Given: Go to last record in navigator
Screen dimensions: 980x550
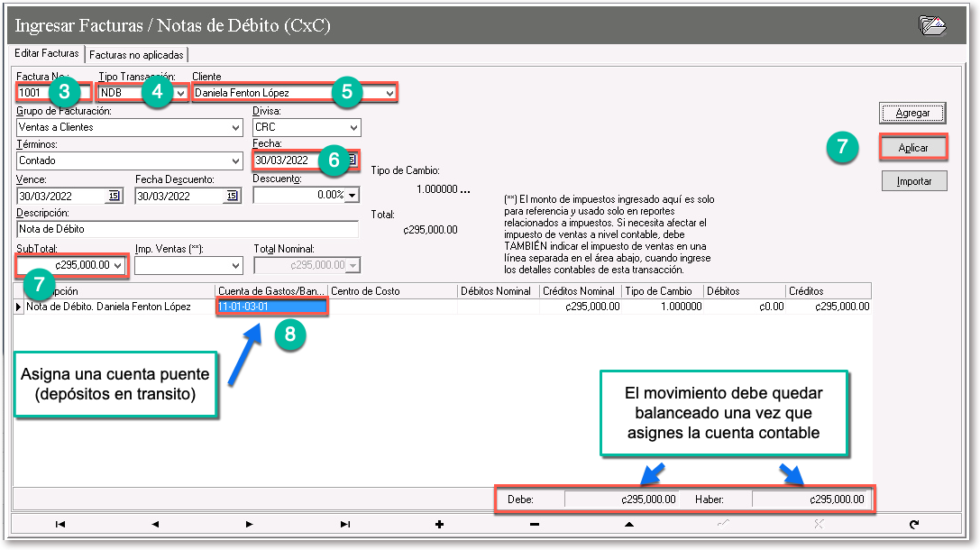Looking at the screenshot, I should pos(344,525).
